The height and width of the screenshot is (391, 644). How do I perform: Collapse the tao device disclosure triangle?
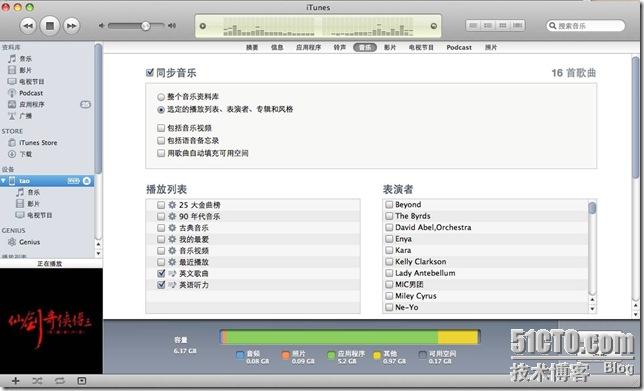click(4, 181)
